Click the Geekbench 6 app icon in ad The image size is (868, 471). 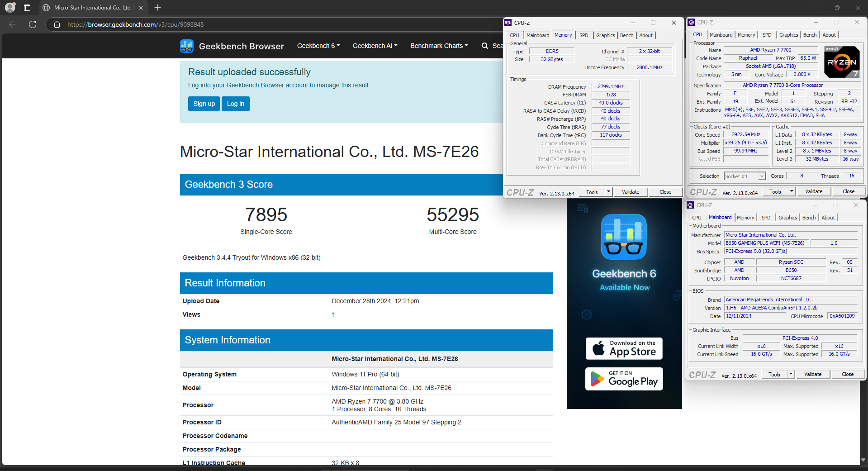(x=624, y=237)
